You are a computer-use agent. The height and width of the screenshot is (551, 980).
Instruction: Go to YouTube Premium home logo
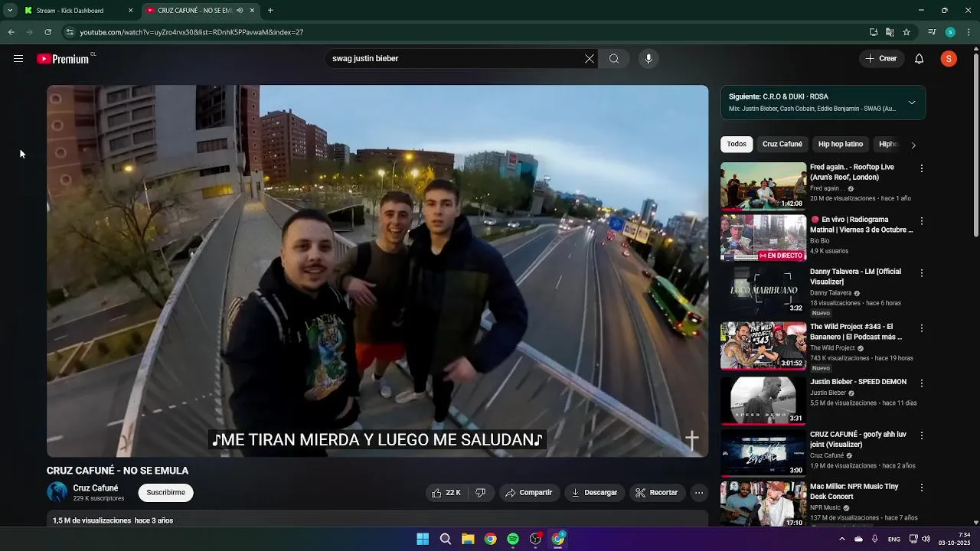[63, 59]
